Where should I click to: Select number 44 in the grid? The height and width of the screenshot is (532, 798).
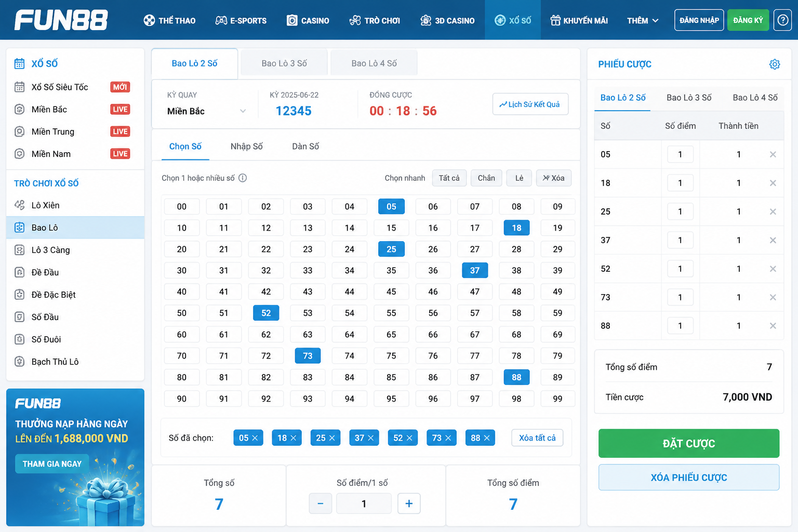point(350,291)
